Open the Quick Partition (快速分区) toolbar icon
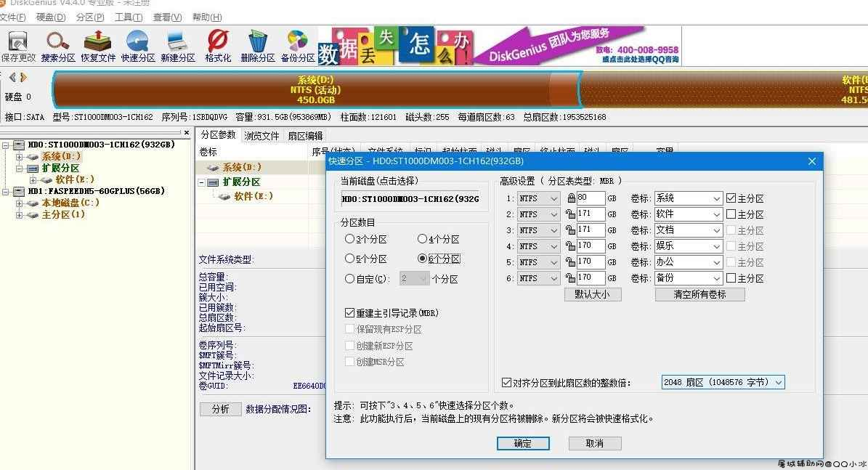 click(x=138, y=46)
